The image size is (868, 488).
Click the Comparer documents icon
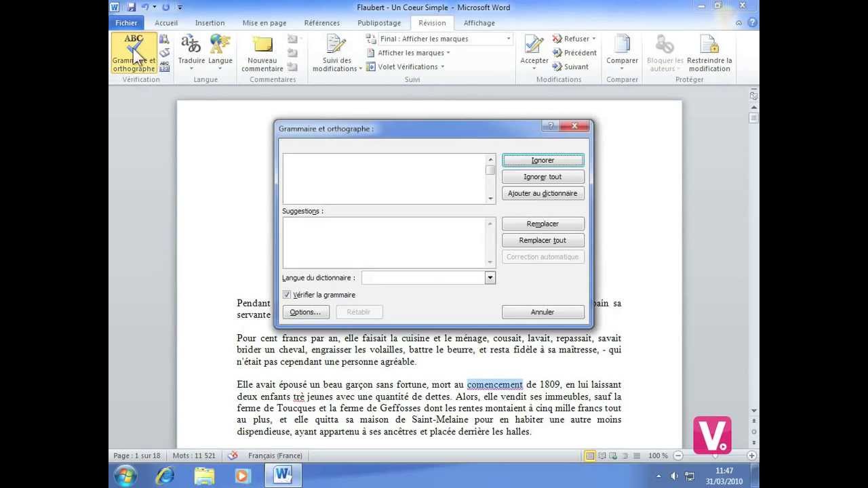pyautogui.click(x=622, y=44)
